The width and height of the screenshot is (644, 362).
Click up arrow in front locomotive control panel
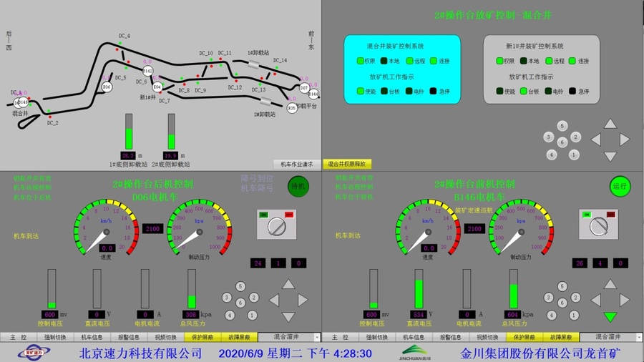(x=610, y=284)
